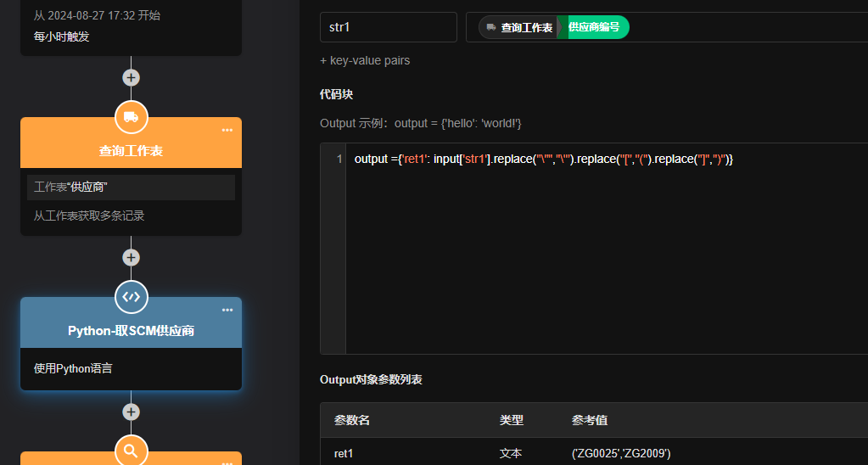Click the str1 key input field
Screen dimensions: 868x465
coord(388,27)
